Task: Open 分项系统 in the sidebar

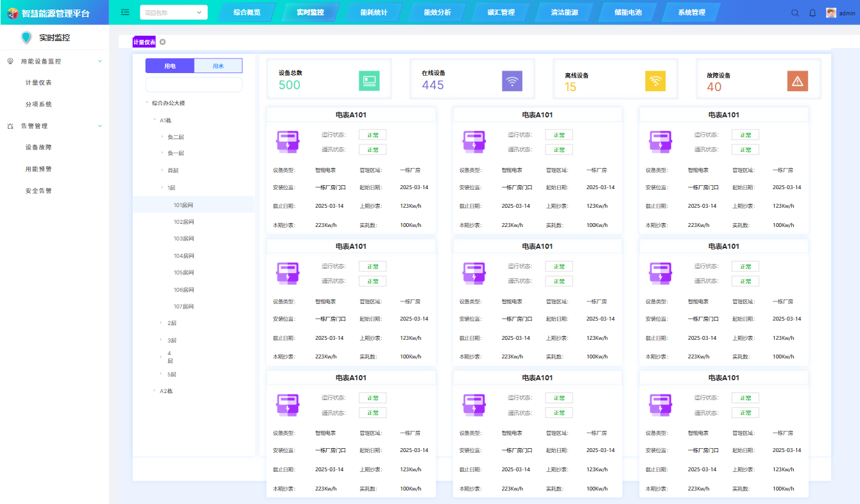Action: click(39, 105)
